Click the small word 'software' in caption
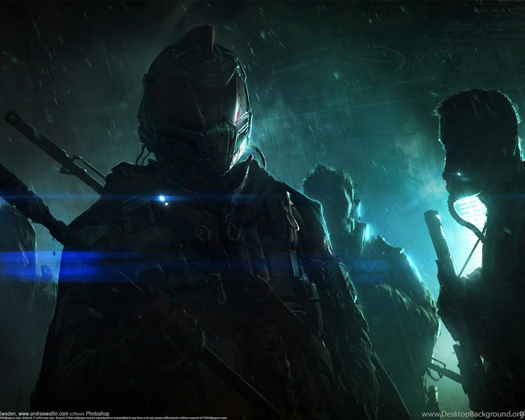Screen dimensions: 525x420 point(77,414)
